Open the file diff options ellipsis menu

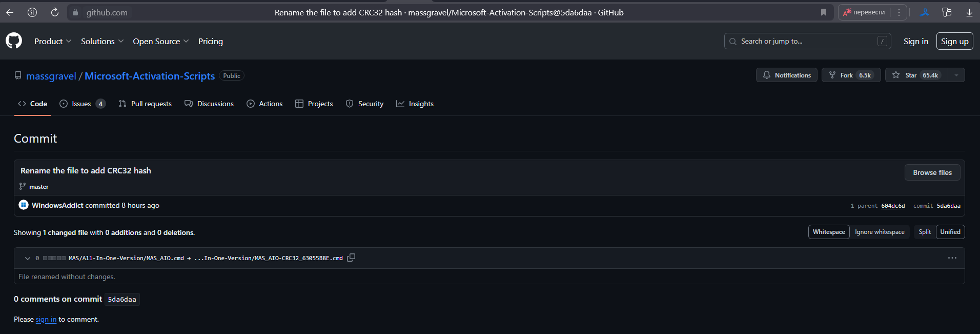(952, 258)
